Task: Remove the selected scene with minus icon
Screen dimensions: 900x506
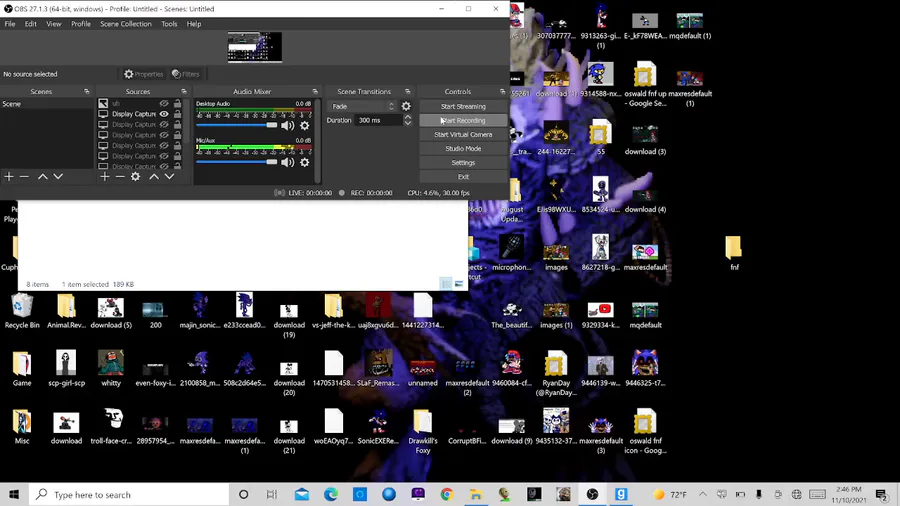Action: point(24,177)
